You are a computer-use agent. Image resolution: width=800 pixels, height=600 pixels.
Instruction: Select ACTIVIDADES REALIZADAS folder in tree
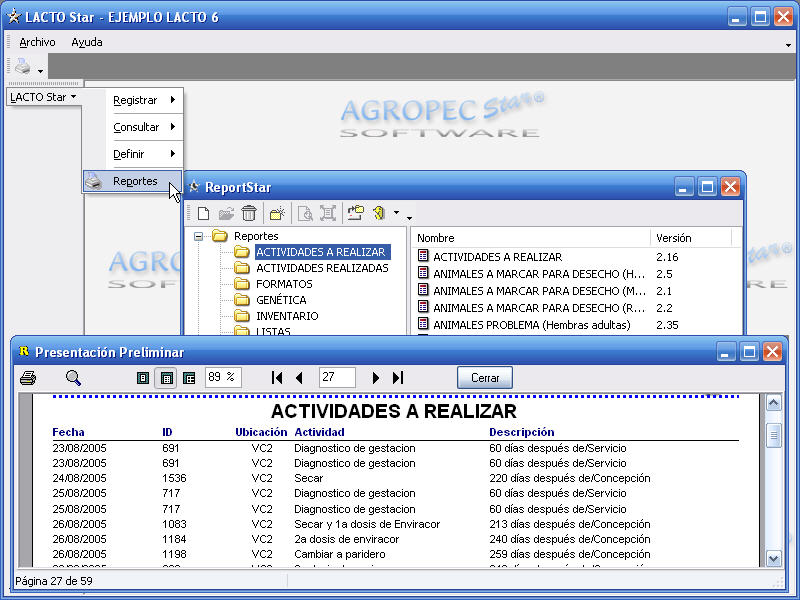click(322, 268)
